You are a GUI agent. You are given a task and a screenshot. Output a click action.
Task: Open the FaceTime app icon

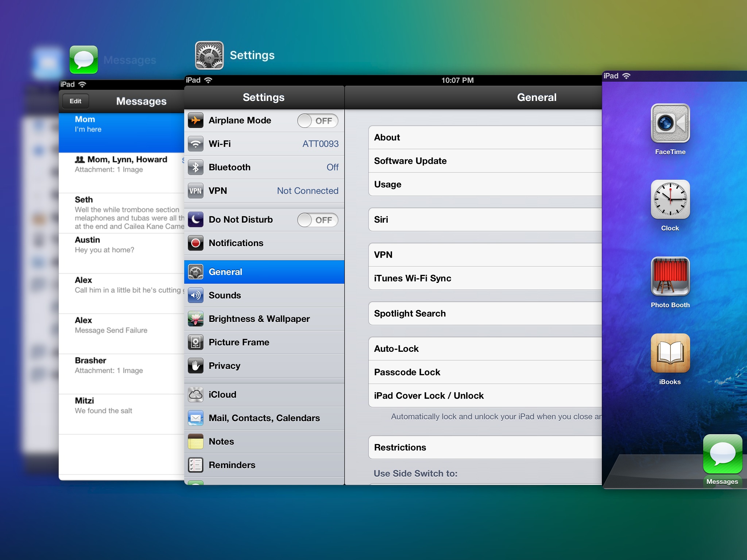pos(670,123)
